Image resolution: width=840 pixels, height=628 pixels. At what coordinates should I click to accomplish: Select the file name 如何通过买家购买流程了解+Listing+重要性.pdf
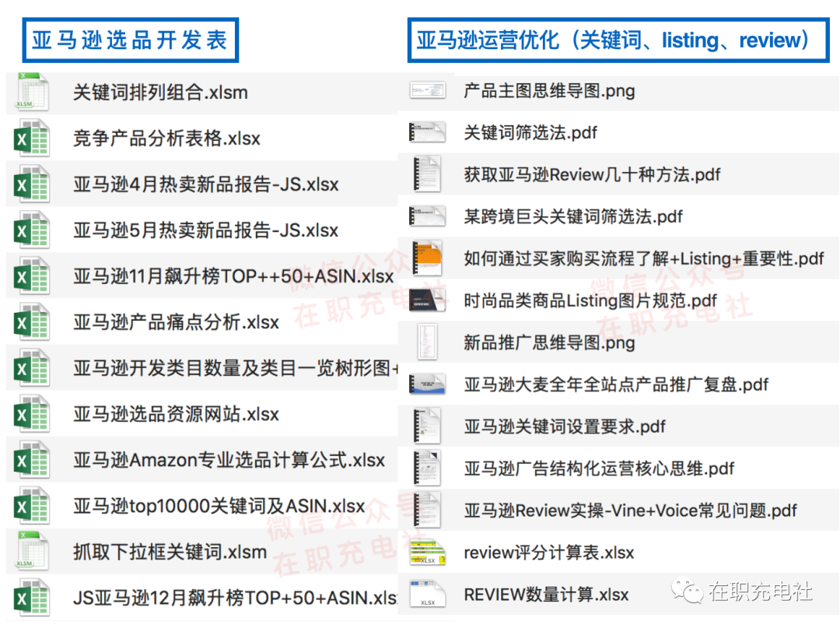click(x=644, y=259)
